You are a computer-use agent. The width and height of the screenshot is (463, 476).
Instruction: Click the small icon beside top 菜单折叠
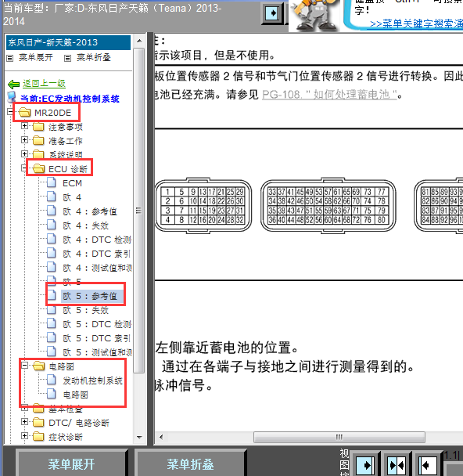click(67, 58)
